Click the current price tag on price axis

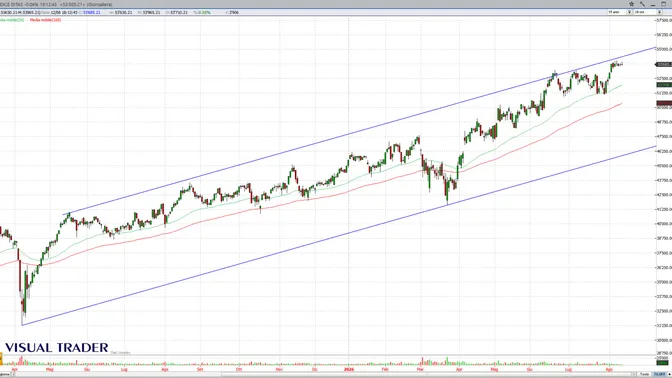pos(664,65)
